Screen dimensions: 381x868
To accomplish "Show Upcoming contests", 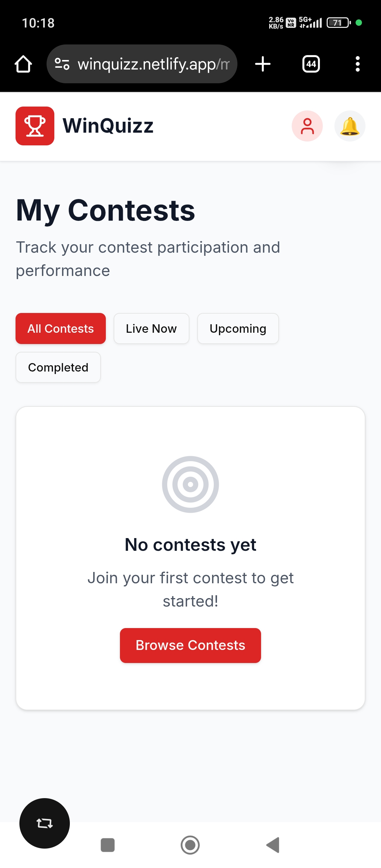I will [x=238, y=328].
